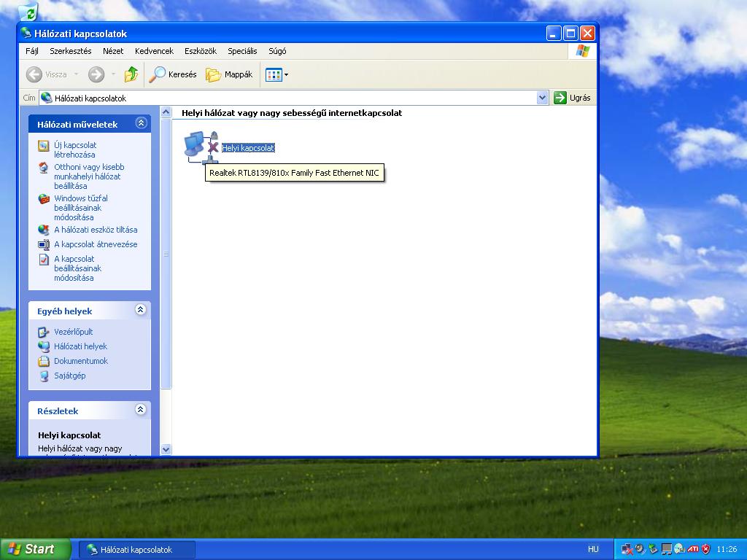Open the Vissza history dropdown arrow
This screenshot has height=560, width=747.
click(x=76, y=74)
